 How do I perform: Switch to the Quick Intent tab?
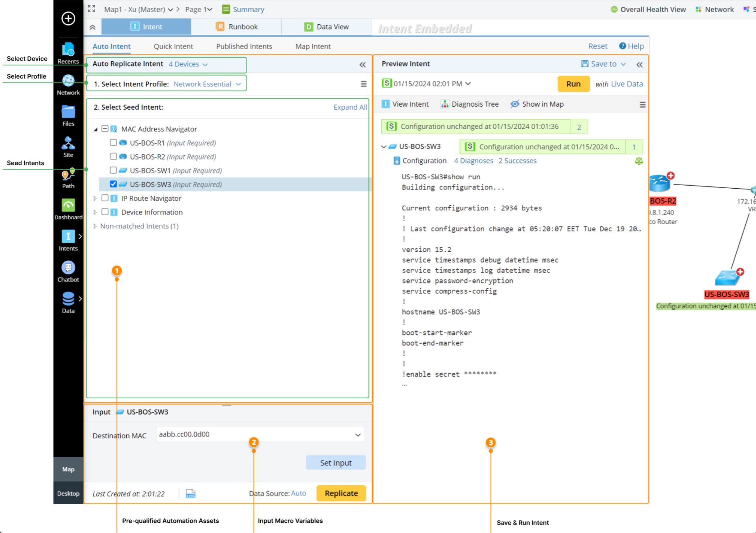click(173, 47)
